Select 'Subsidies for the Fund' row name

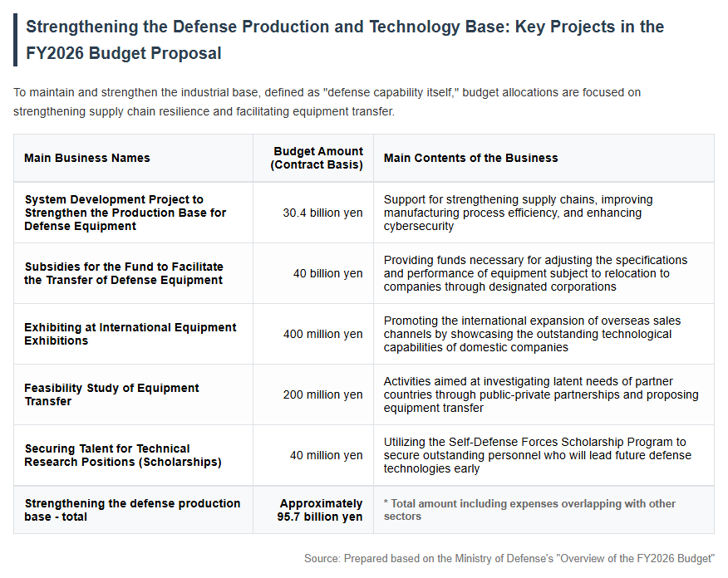pyautogui.click(x=124, y=274)
